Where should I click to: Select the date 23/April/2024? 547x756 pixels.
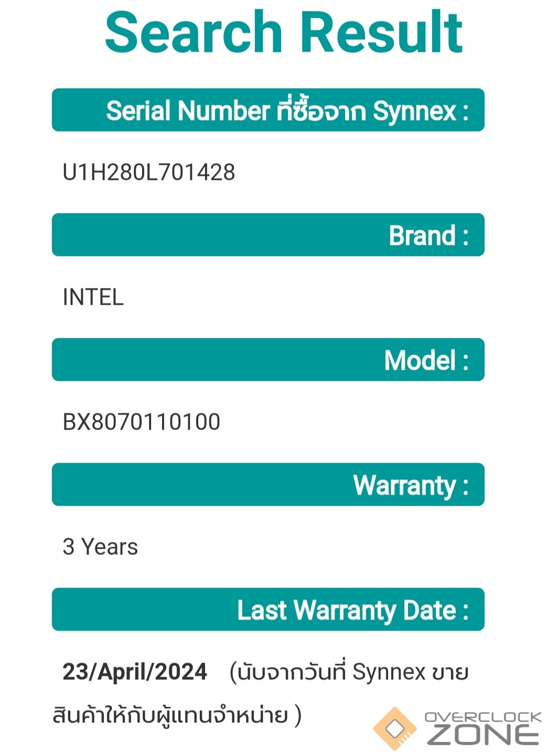point(135,672)
